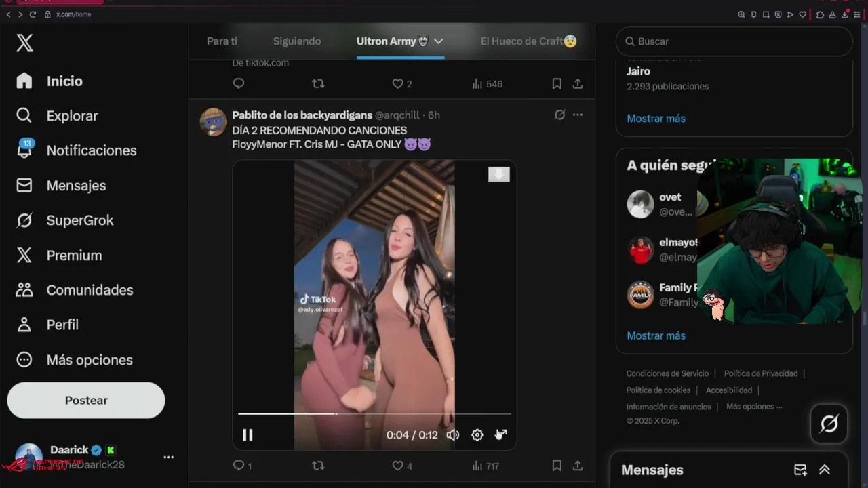Reply to the tiktok.com post above

click(239, 84)
